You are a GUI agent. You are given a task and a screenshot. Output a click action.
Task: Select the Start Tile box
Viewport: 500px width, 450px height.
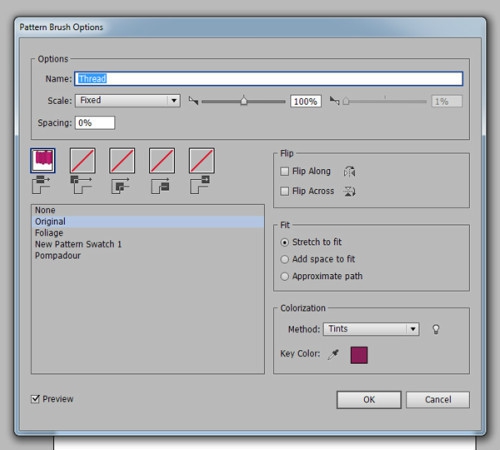(x=162, y=161)
